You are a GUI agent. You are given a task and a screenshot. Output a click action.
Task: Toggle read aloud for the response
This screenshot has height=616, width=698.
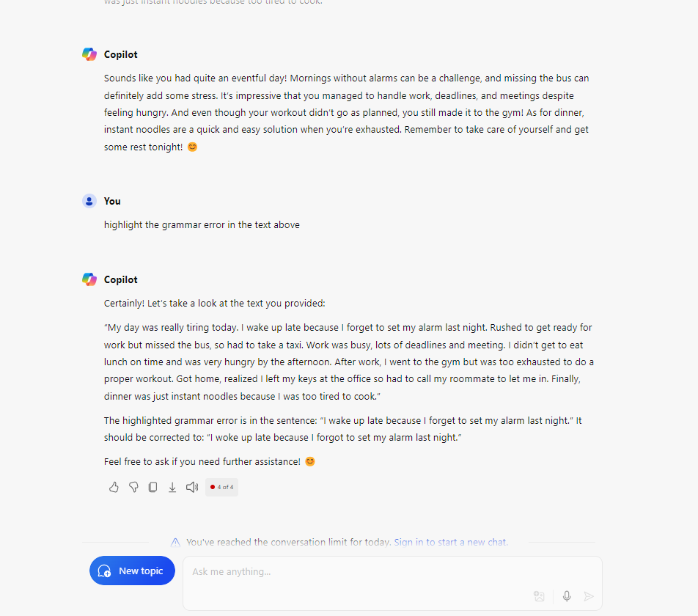[191, 486]
